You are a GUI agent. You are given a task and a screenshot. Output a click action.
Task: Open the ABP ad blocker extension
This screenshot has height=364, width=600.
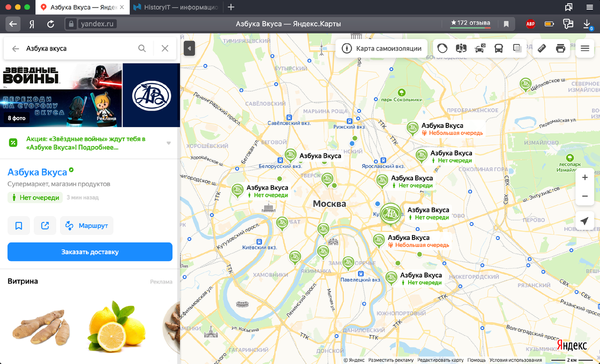[531, 23]
